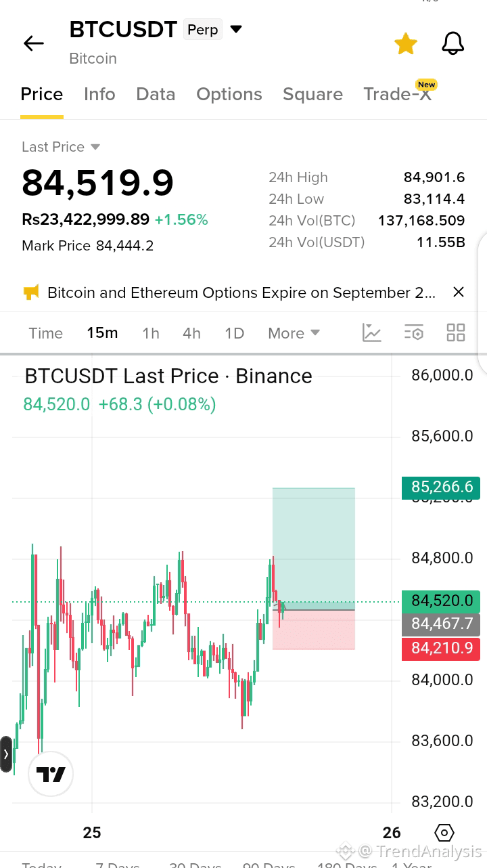Open the four-square grid layout icon
The image size is (487, 868).
[x=456, y=332]
